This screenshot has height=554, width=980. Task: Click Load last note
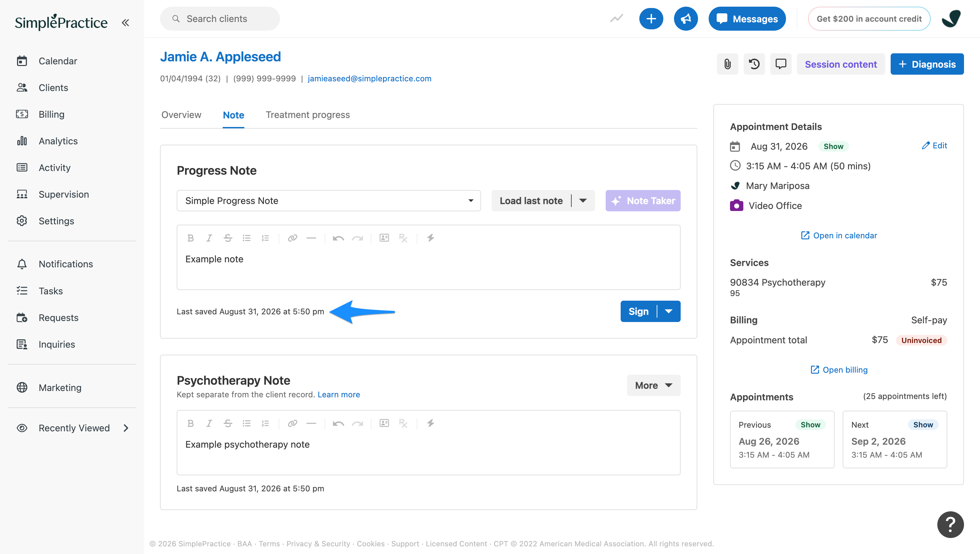[531, 201]
